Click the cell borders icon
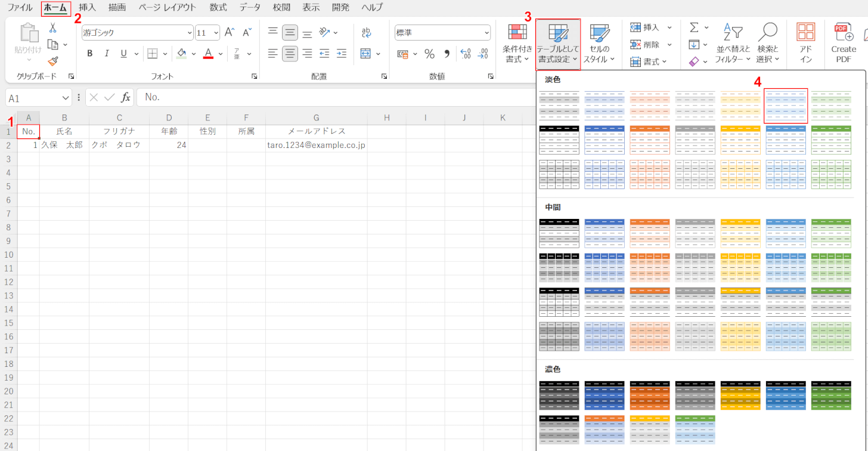Viewport: 868px width, 451px height. pyautogui.click(x=153, y=54)
